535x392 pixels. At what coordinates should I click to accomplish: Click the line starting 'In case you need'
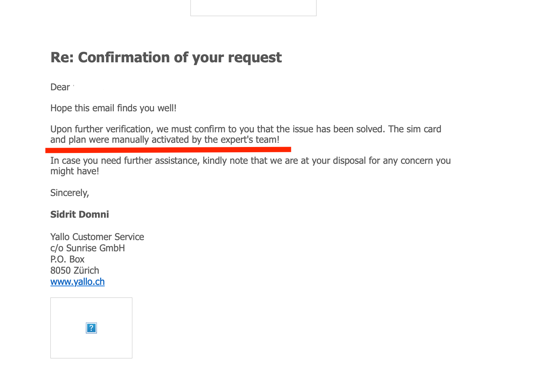(x=250, y=161)
